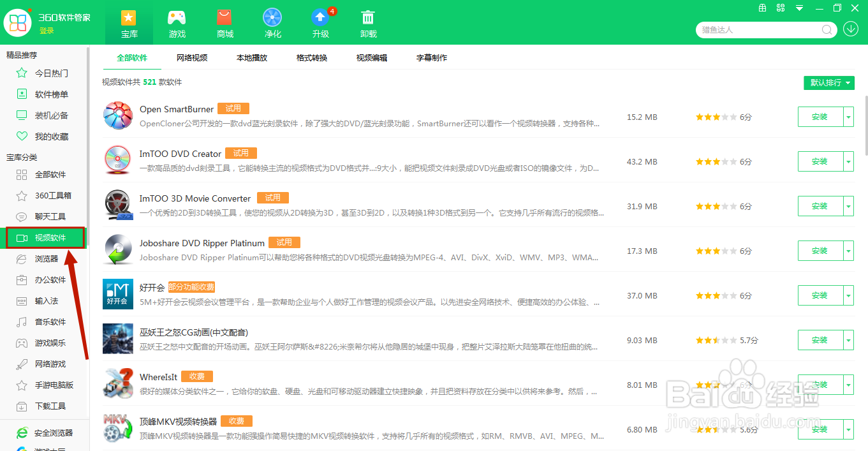Switch to the 字幕制作 tab

[x=432, y=57]
